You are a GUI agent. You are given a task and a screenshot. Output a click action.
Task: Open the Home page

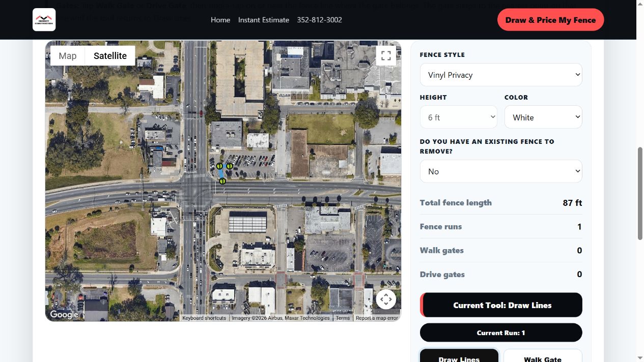(220, 20)
